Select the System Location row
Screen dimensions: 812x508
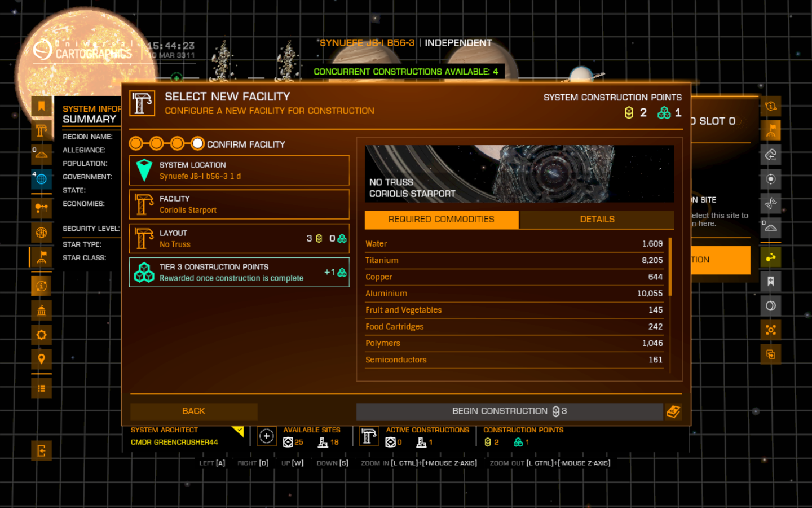tap(239, 170)
